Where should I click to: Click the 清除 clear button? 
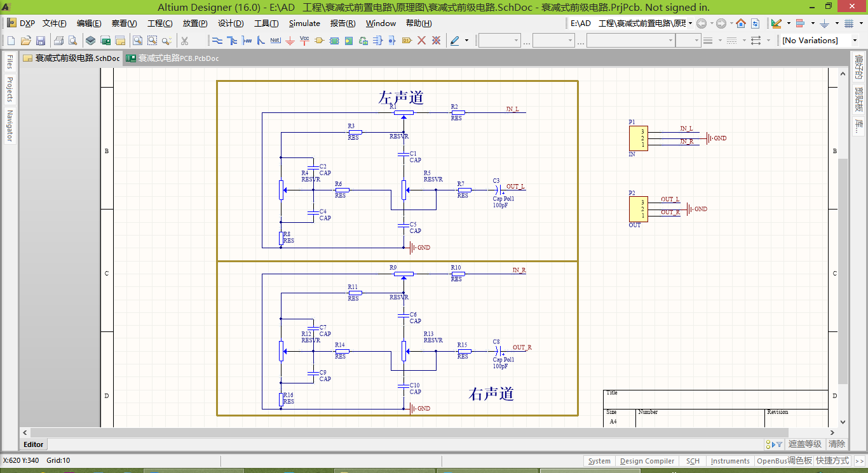coord(837,444)
